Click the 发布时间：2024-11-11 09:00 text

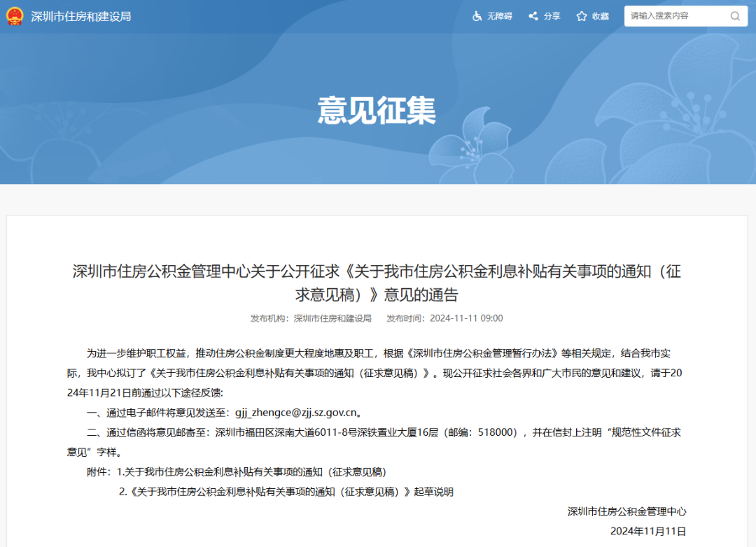[444, 318]
